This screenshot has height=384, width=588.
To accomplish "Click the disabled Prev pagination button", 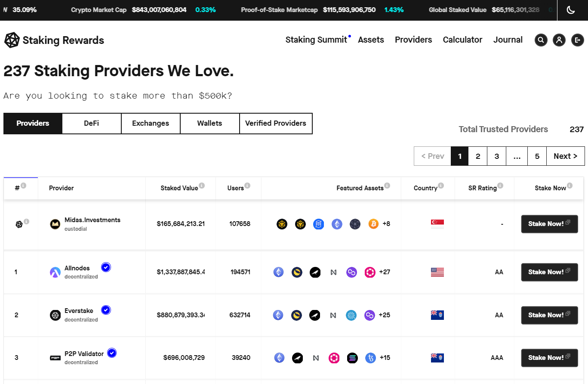I will pos(432,156).
